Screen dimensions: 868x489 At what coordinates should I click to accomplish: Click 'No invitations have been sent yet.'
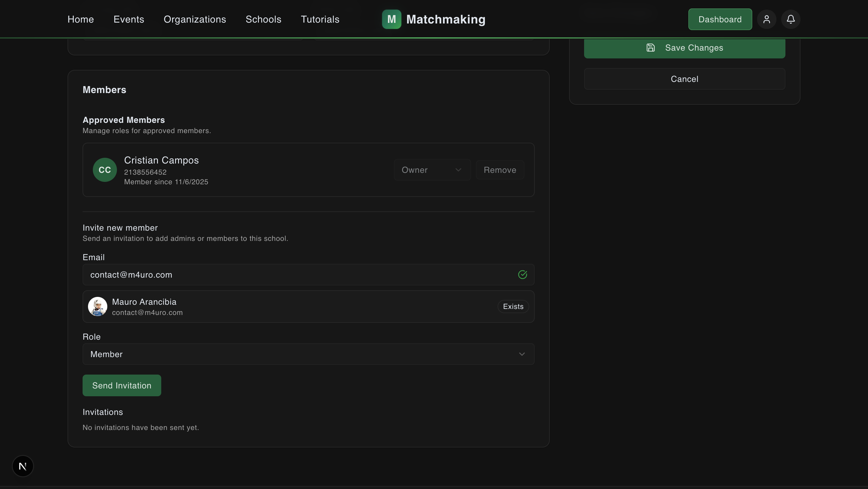pyautogui.click(x=141, y=428)
